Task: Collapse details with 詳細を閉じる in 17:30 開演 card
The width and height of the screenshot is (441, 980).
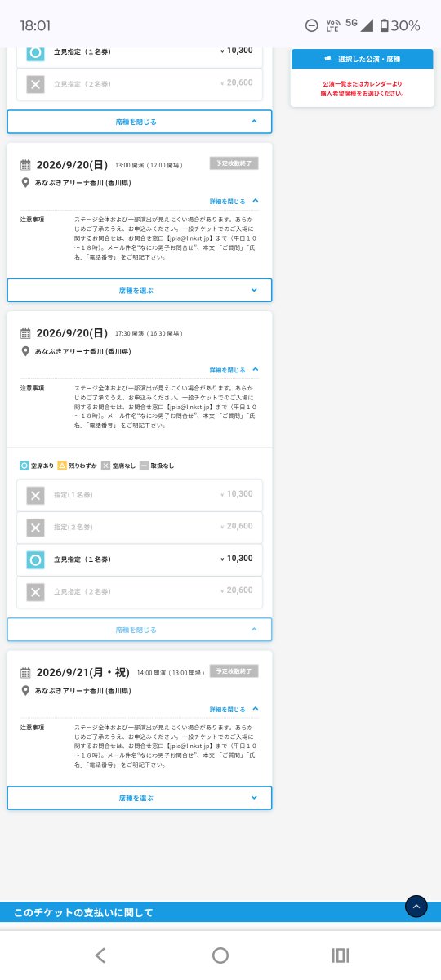Action: click(234, 370)
